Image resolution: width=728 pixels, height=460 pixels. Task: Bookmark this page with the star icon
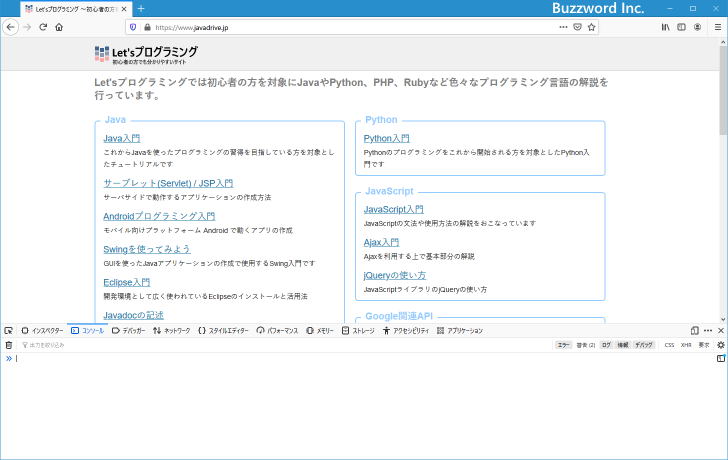pyautogui.click(x=591, y=27)
